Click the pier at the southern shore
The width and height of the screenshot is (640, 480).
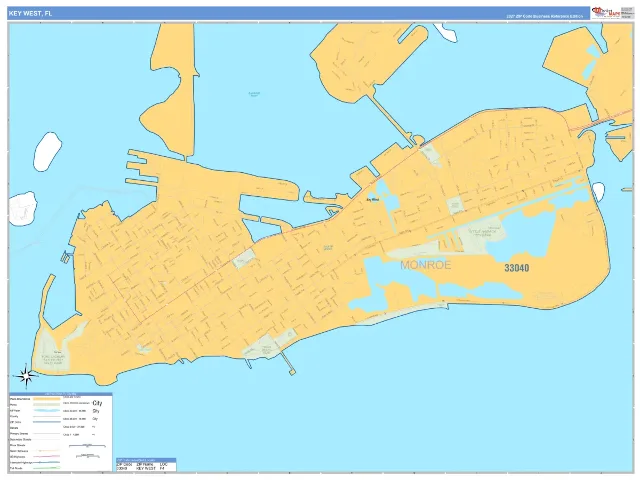click(287, 363)
